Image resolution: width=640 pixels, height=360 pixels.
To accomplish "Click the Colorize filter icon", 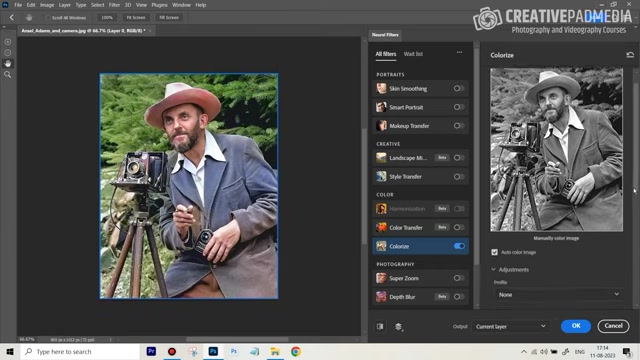I will point(381,246).
